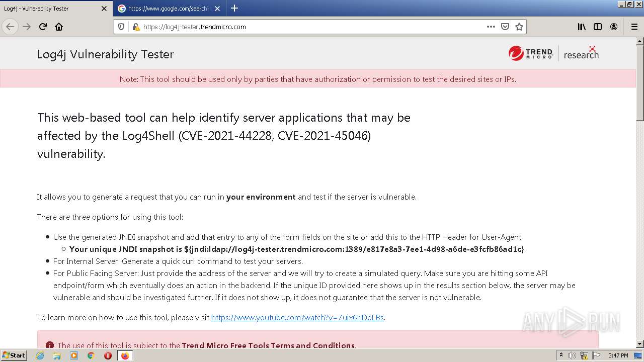Show tracking protection shield info
The image size is (644, 362).
click(121, 27)
